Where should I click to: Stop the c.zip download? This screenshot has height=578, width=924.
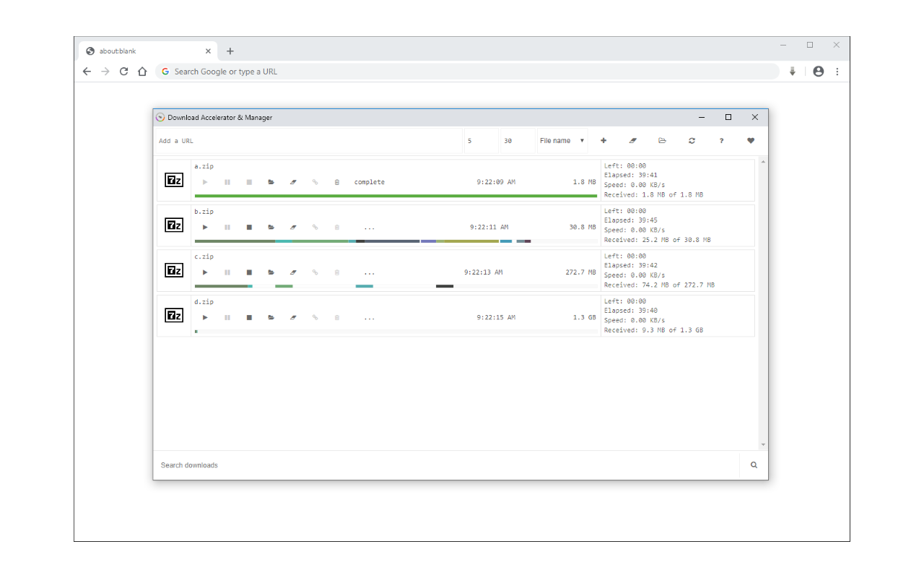pyautogui.click(x=249, y=272)
